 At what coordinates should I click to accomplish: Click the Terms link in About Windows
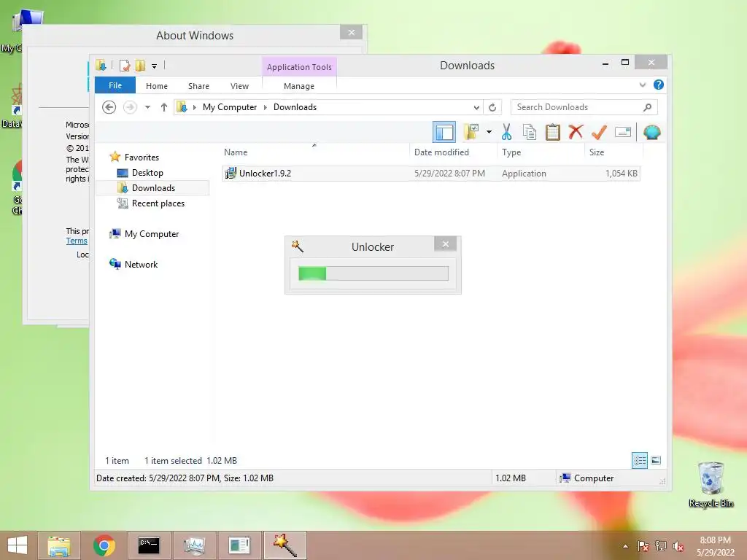click(x=76, y=241)
